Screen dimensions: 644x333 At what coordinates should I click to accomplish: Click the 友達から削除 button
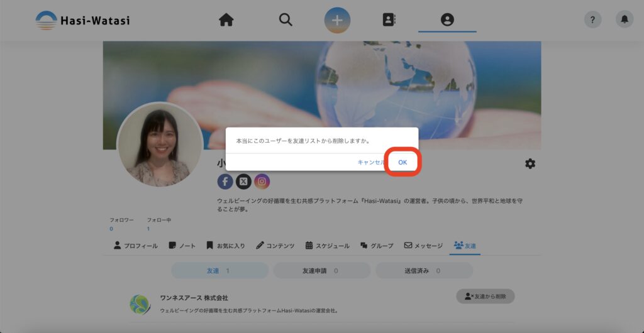pos(485,296)
